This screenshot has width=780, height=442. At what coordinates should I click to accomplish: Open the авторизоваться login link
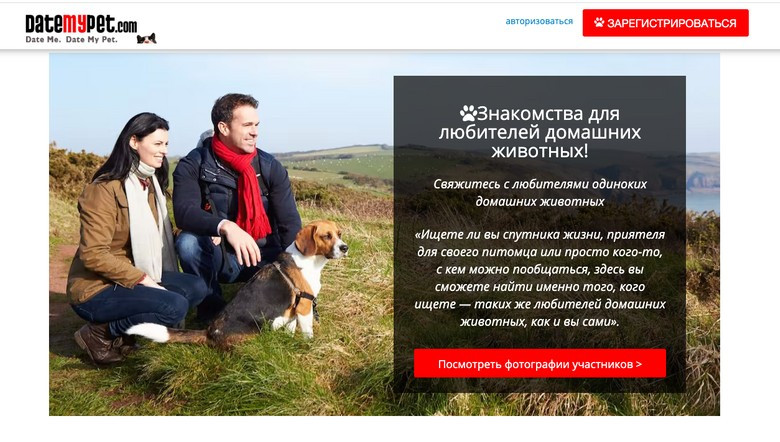pos(539,21)
